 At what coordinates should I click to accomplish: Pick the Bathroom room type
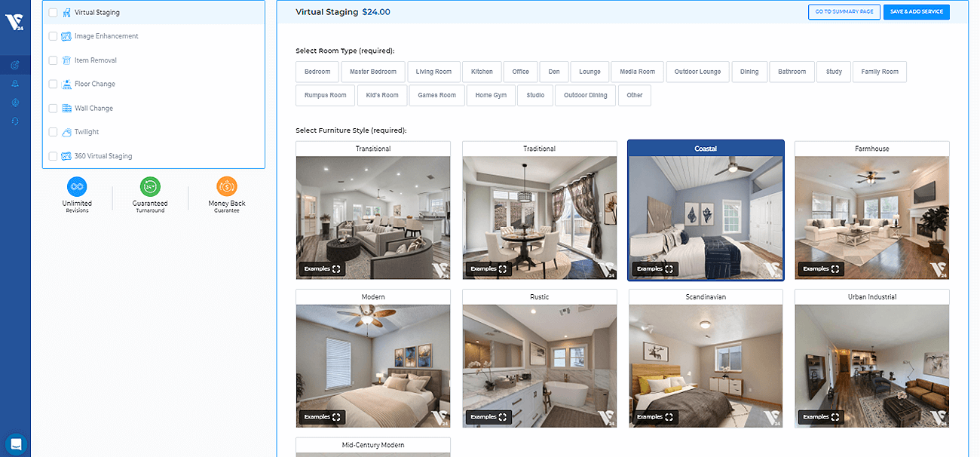coord(792,72)
